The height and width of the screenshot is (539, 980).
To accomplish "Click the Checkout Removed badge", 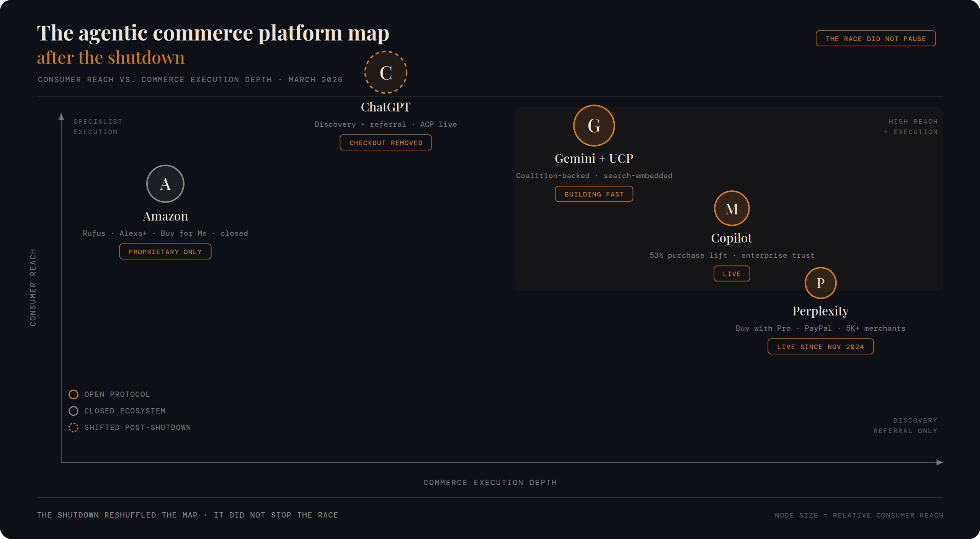I will click(x=385, y=142).
